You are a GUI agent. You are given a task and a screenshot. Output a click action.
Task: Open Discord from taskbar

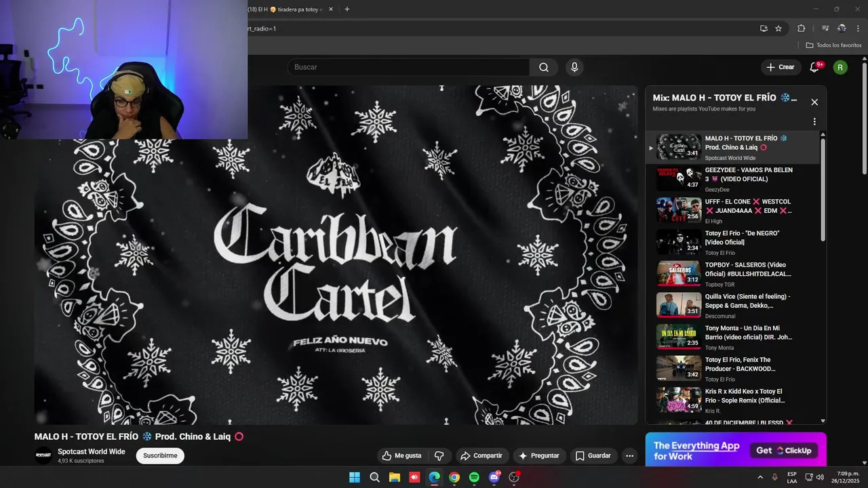click(x=494, y=477)
